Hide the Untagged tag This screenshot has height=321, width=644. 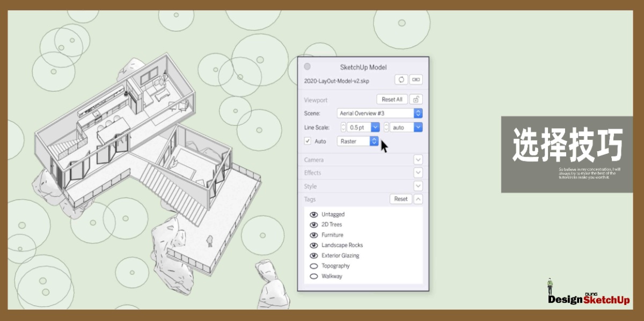tap(314, 214)
